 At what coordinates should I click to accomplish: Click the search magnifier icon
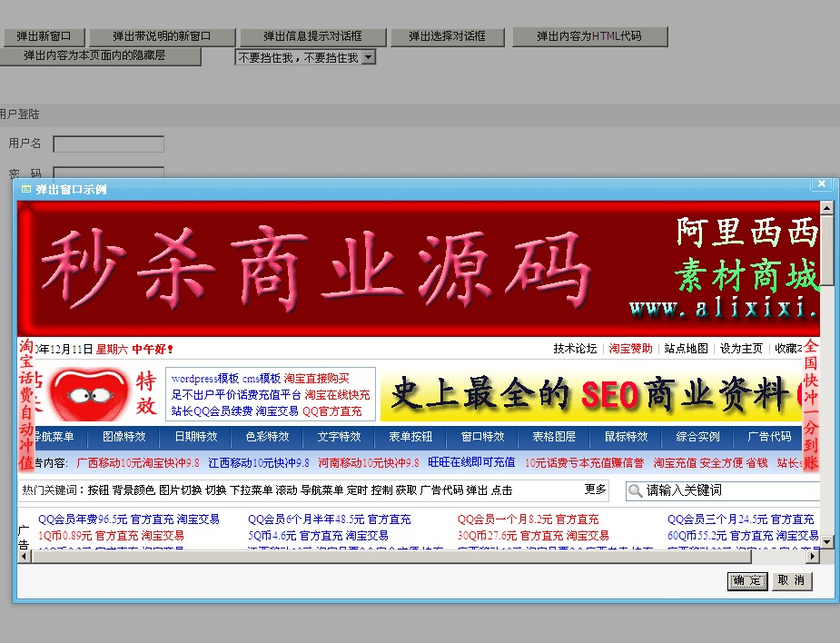[x=636, y=490]
